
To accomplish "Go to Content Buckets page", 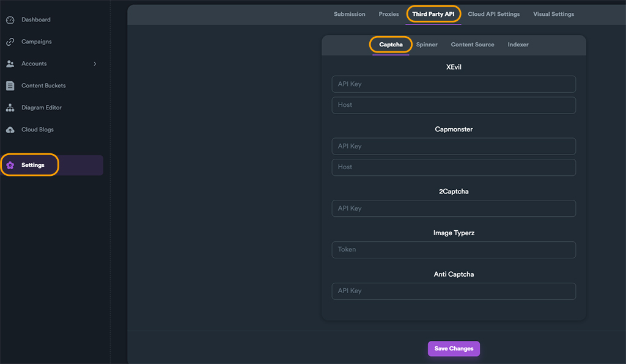I will coord(43,86).
